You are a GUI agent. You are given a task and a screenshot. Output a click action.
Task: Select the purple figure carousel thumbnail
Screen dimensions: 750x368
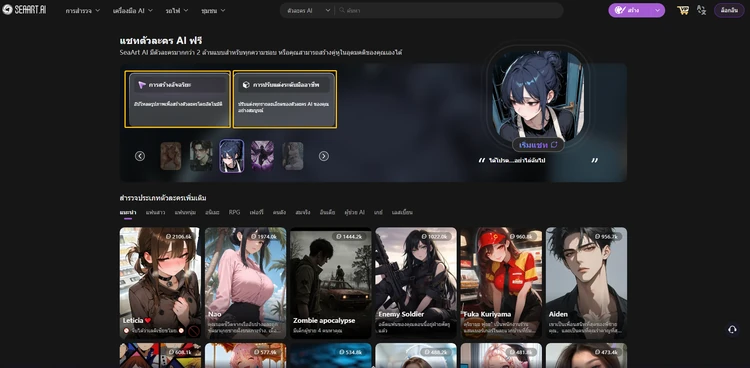pyautogui.click(x=263, y=156)
